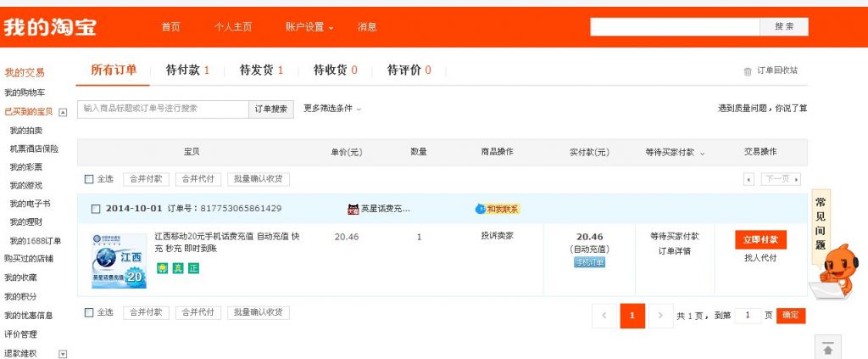Expand the 退款维权 sidebar arrow
Image resolution: width=868 pixels, height=359 pixels.
63,353
